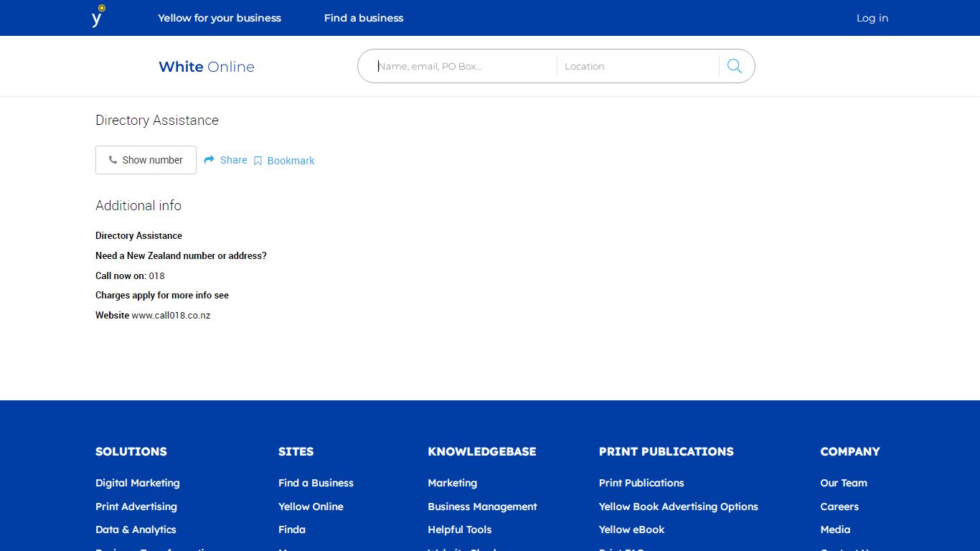Click 'Need a New Zealand number or address?' text
This screenshot has width=980, height=551.
click(x=181, y=255)
